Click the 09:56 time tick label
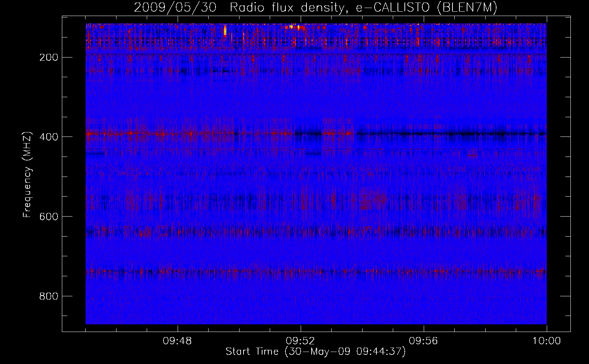The image size is (589, 364). (x=423, y=341)
